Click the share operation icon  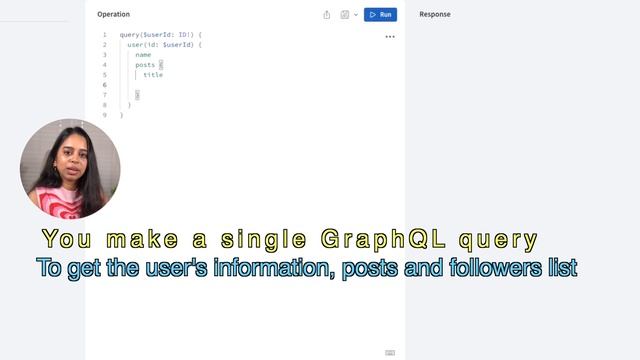point(327,15)
